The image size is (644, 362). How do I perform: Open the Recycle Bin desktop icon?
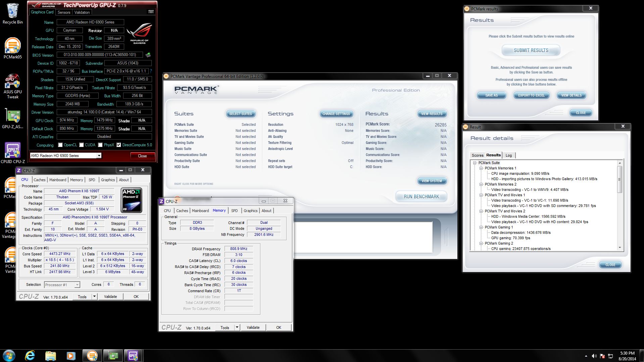12,13
